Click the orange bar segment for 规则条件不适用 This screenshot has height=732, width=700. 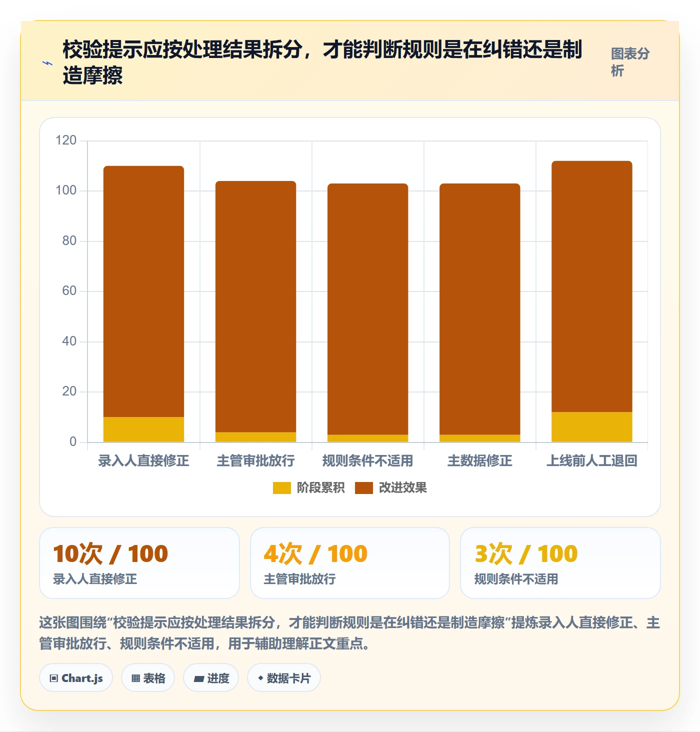point(367,309)
